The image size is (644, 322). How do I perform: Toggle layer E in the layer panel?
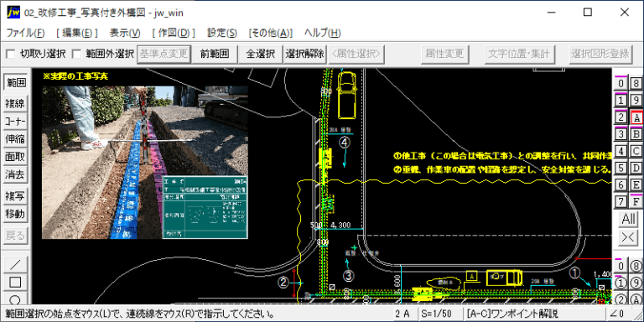pos(636,184)
